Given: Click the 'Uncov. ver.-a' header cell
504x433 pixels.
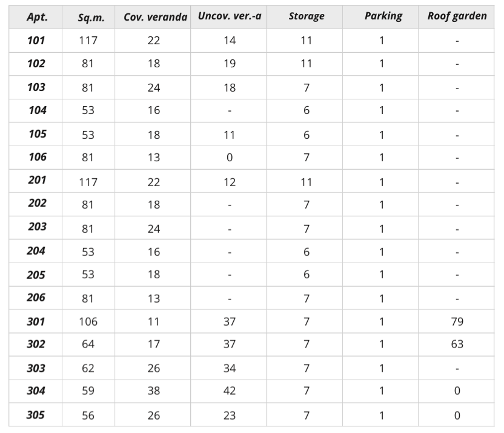Looking at the screenshot, I should tap(230, 16).
